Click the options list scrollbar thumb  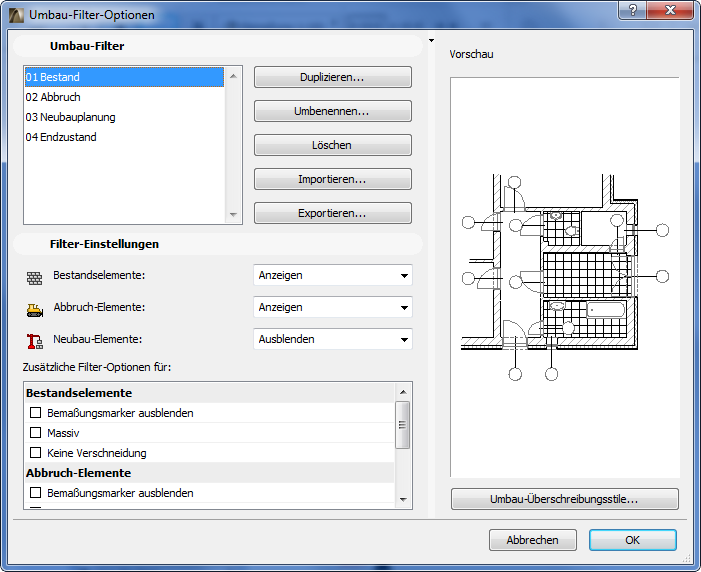click(403, 425)
